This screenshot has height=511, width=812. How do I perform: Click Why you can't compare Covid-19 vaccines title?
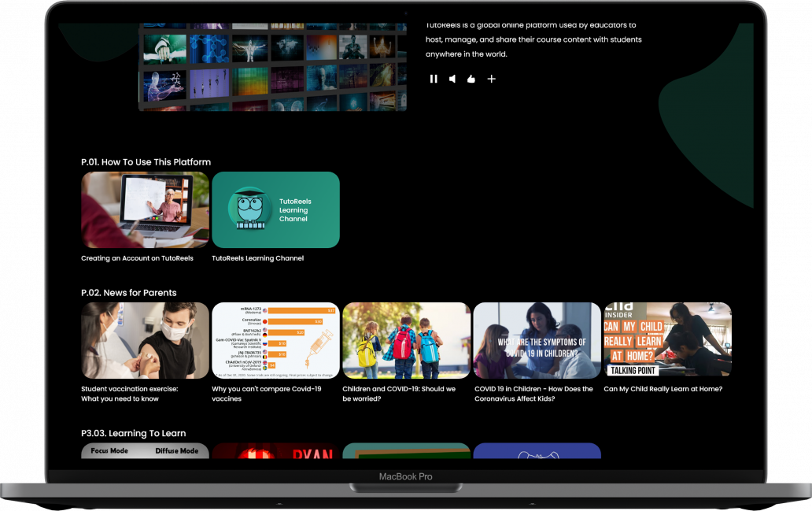click(x=267, y=394)
